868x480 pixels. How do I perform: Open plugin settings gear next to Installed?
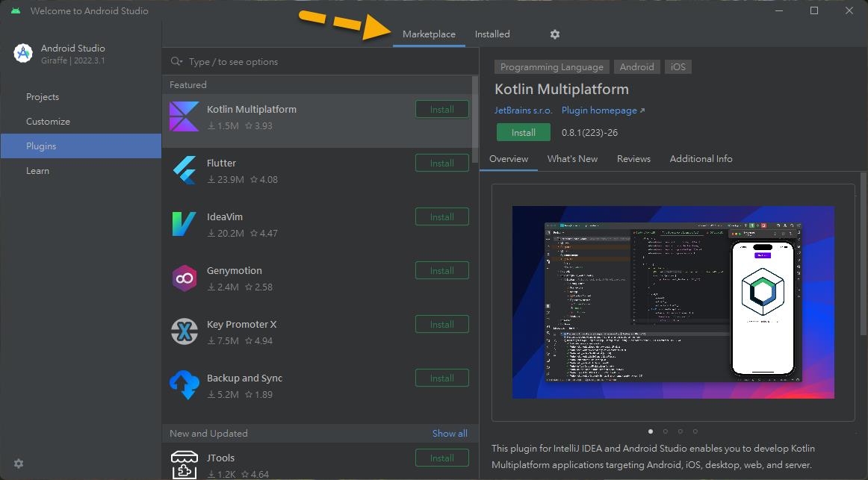[554, 34]
